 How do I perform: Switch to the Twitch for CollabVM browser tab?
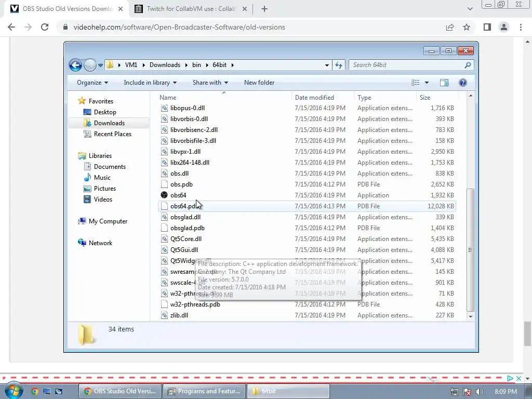[191, 9]
